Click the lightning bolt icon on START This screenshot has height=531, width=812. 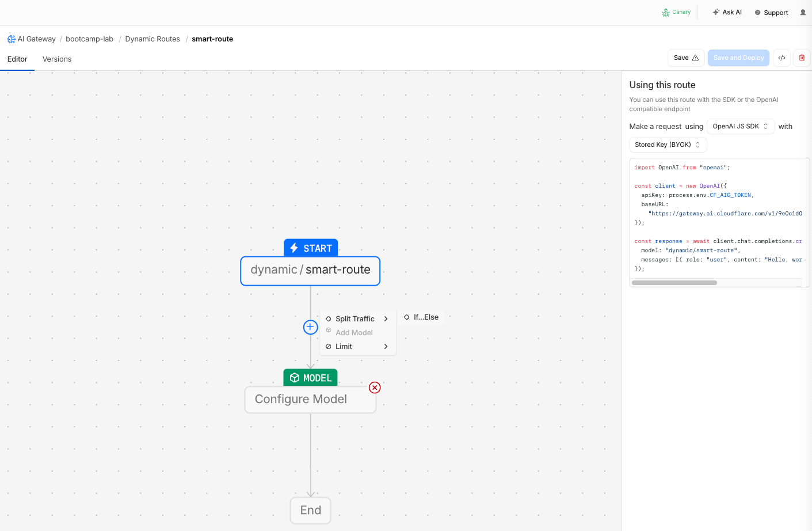click(x=294, y=248)
